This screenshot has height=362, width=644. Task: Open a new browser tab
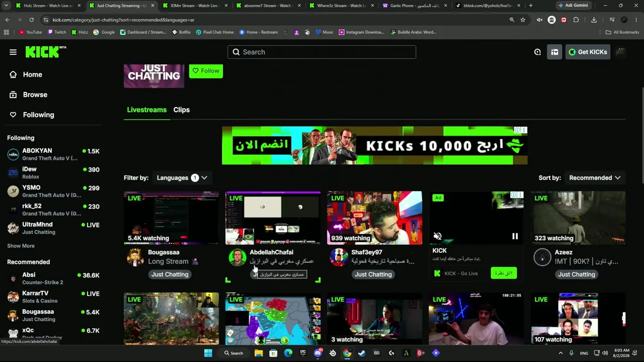[530, 6]
